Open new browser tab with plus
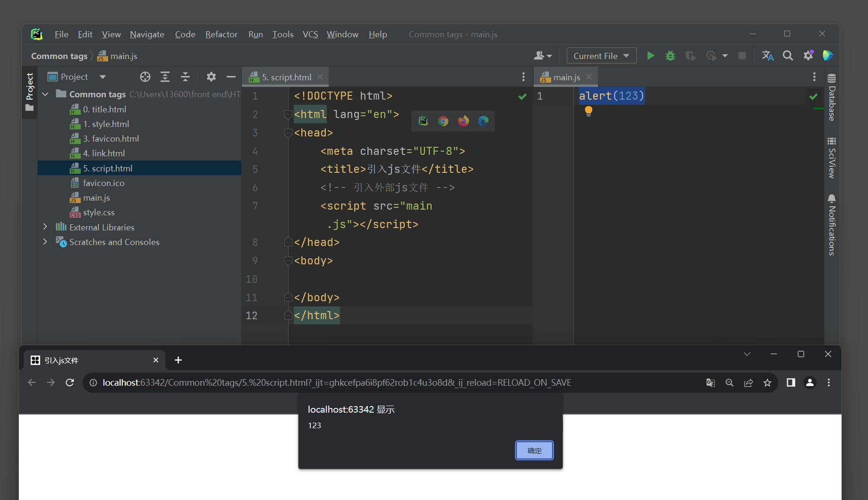Image resolution: width=868 pixels, height=500 pixels. pos(178,360)
